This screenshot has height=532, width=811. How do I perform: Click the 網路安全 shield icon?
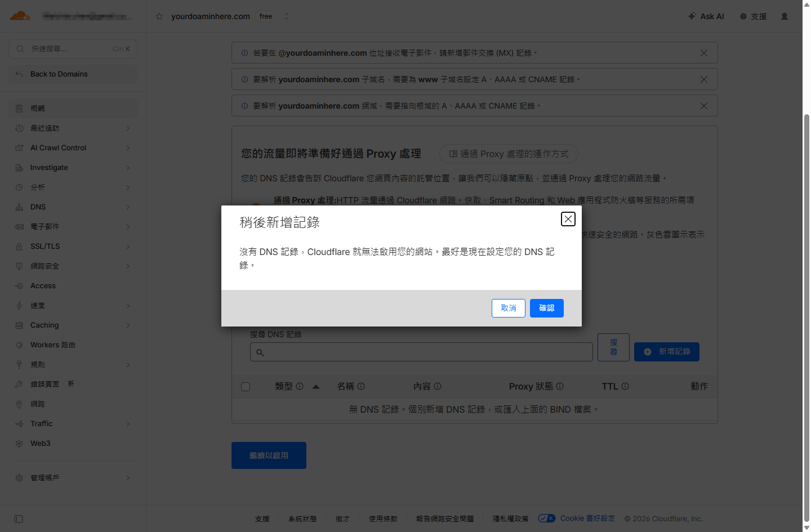click(19, 266)
